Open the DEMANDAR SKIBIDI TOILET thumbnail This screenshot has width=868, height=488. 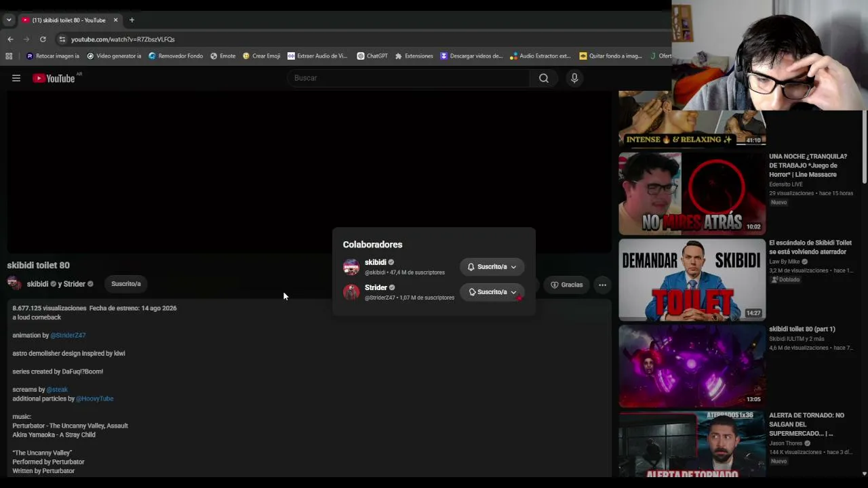[692, 280]
